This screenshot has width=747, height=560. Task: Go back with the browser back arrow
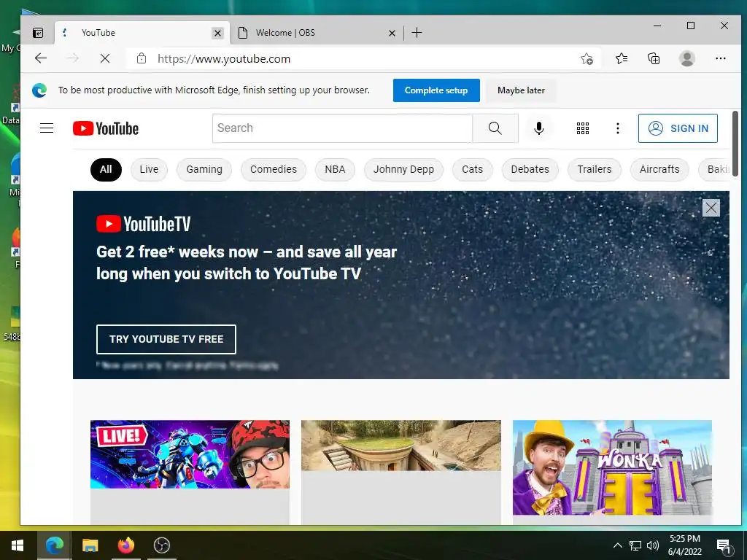[41, 58]
